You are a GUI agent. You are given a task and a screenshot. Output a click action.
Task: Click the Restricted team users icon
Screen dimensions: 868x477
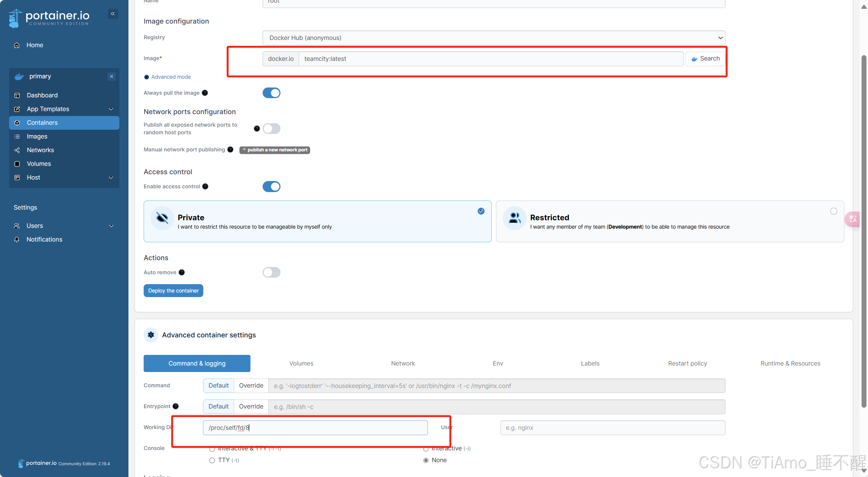coord(515,218)
